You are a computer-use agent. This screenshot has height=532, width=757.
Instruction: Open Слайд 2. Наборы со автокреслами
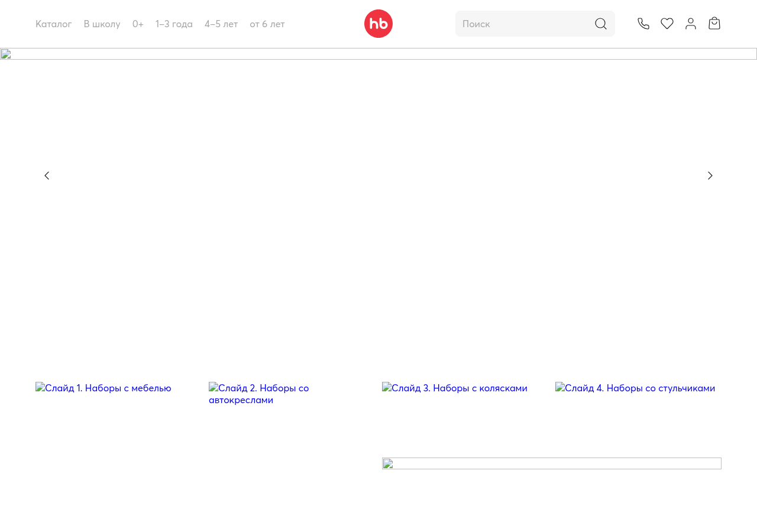click(259, 394)
